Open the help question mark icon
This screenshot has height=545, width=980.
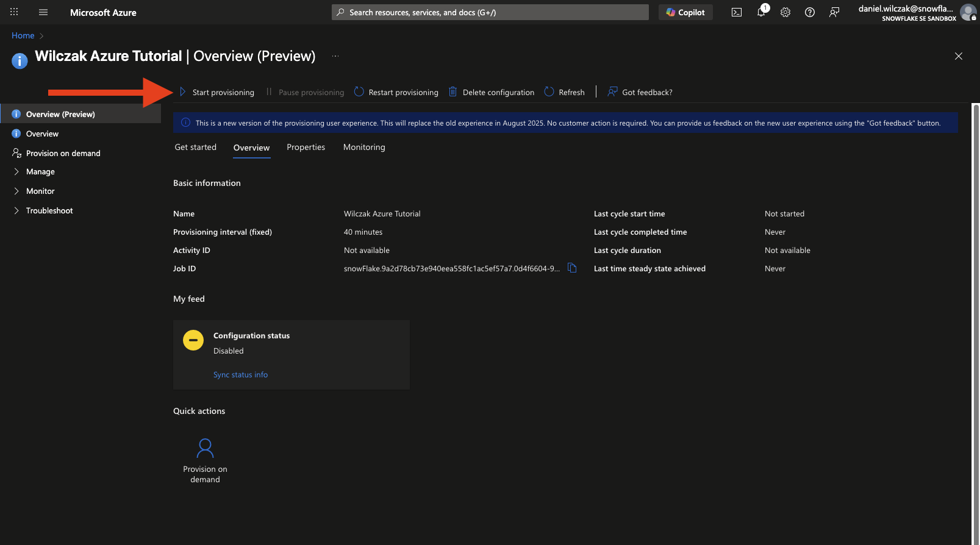click(810, 12)
